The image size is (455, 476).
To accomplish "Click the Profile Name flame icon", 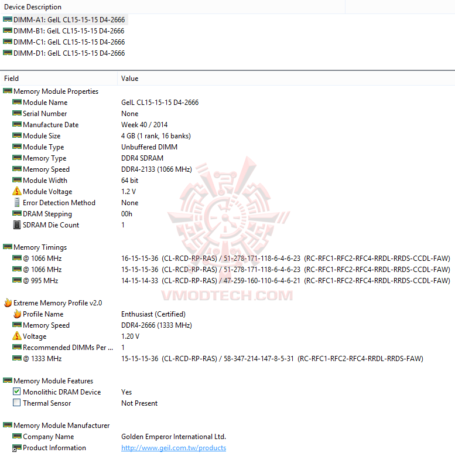I will 18,314.
